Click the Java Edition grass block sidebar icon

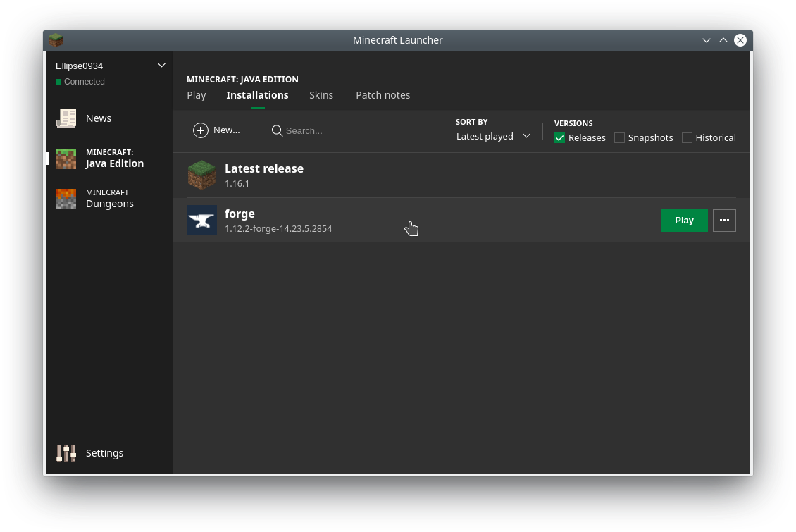(x=66, y=159)
